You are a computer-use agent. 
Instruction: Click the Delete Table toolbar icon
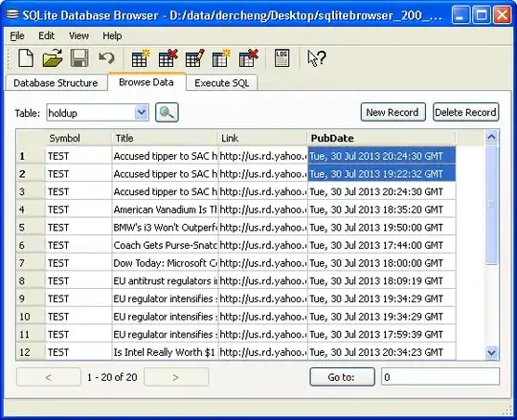tap(168, 58)
